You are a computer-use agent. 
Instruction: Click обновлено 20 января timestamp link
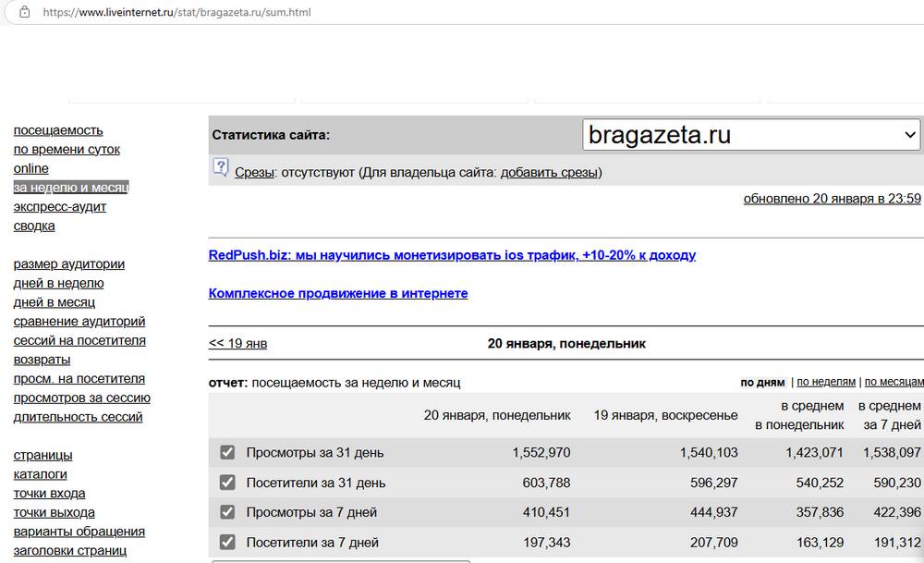(832, 199)
